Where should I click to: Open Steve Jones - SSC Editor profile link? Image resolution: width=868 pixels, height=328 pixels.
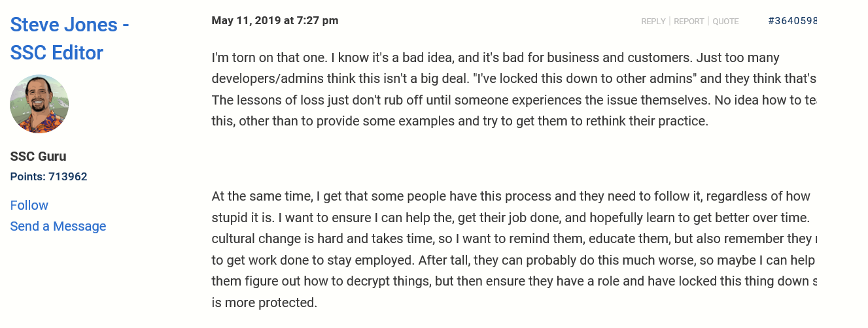[69, 39]
